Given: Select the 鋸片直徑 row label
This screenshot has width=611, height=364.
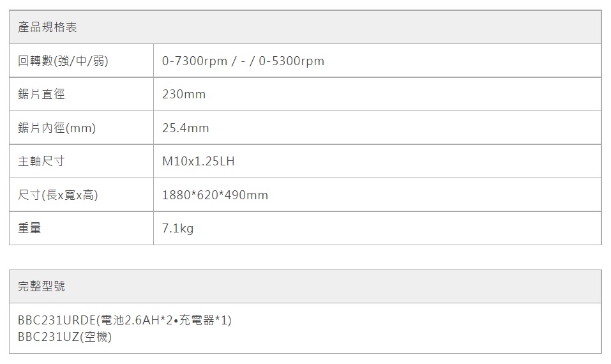Looking at the screenshot, I should click(41, 95).
